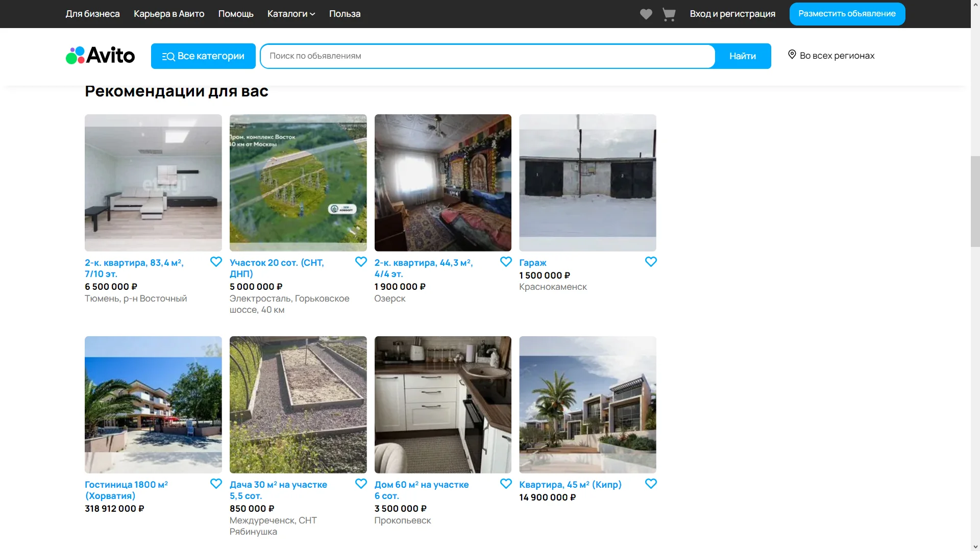Click the Avito logo
Screen dimensions: 980x551
101,56
